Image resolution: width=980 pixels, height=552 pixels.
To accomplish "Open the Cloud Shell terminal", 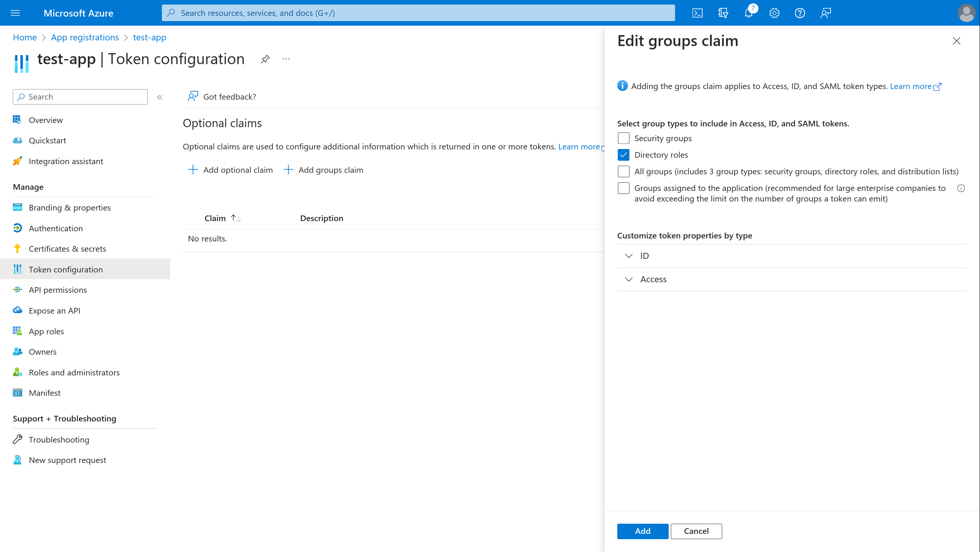I will coord(697,12).
